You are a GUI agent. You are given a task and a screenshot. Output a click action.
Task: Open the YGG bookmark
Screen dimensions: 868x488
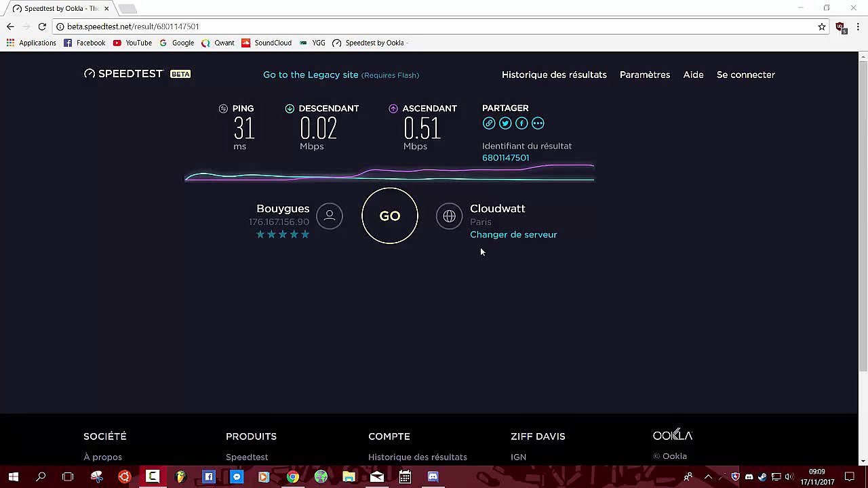tap(312, 43)
